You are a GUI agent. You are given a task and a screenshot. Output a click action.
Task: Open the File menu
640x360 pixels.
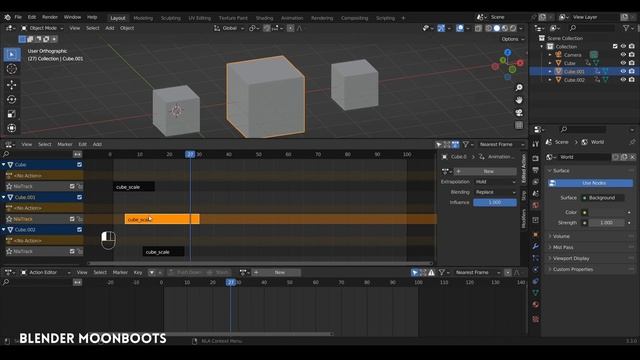click(18, 17)
